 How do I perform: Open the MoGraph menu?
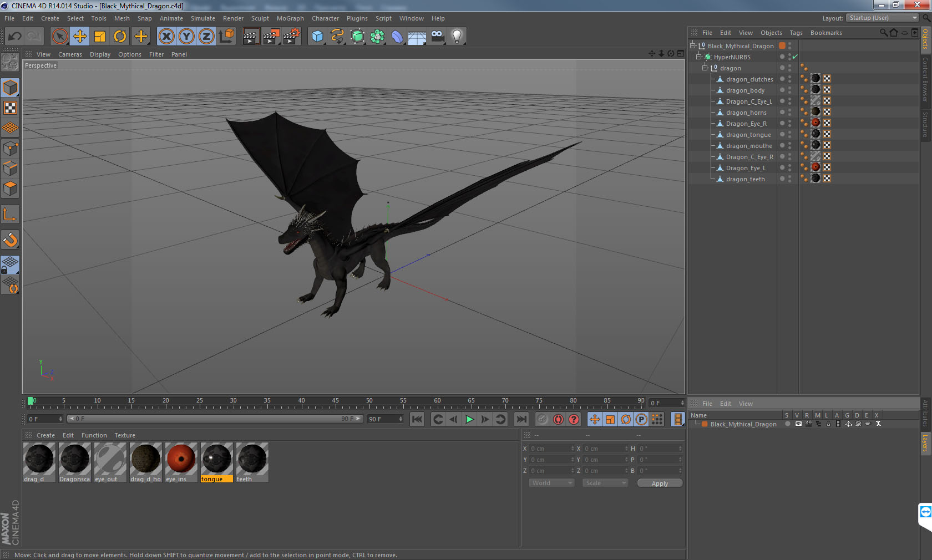coord(290,18)
